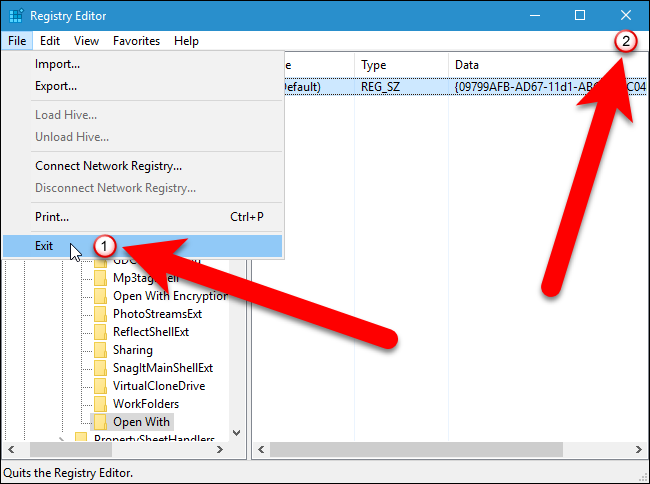Click the PhotoStreamsExt folder icon

[x=100, y=314]
